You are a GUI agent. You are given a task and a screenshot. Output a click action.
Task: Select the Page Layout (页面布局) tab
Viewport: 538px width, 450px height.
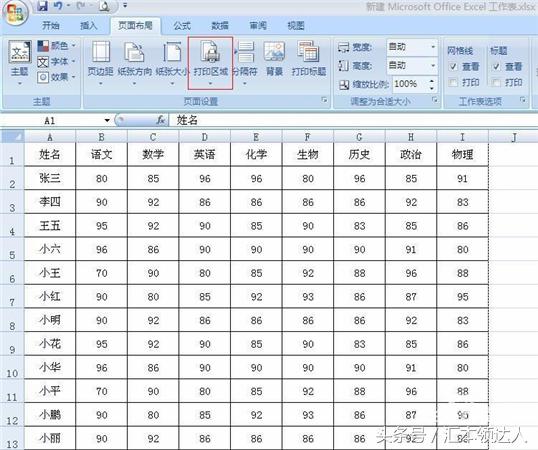[x=135, y=25]
